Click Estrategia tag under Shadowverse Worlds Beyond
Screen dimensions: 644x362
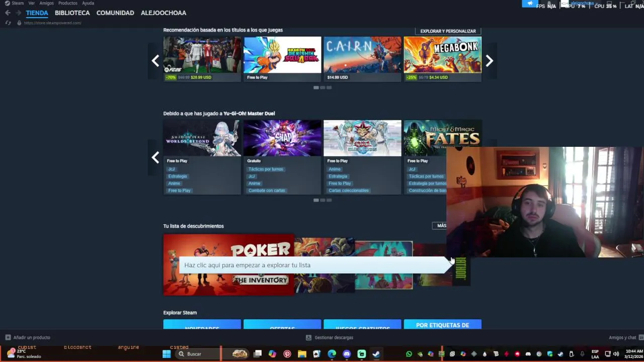(178, 176)
